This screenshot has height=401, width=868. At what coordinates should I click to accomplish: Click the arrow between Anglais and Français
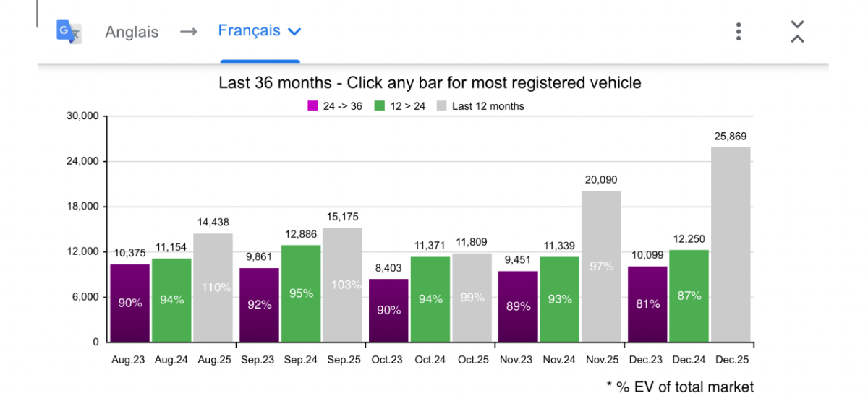tap(188, 32)
